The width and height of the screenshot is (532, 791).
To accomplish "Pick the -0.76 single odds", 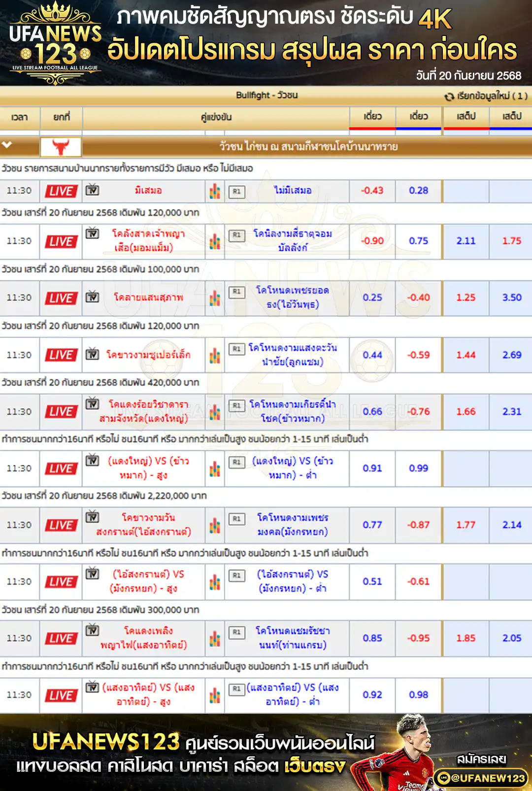I will [419, 411].
